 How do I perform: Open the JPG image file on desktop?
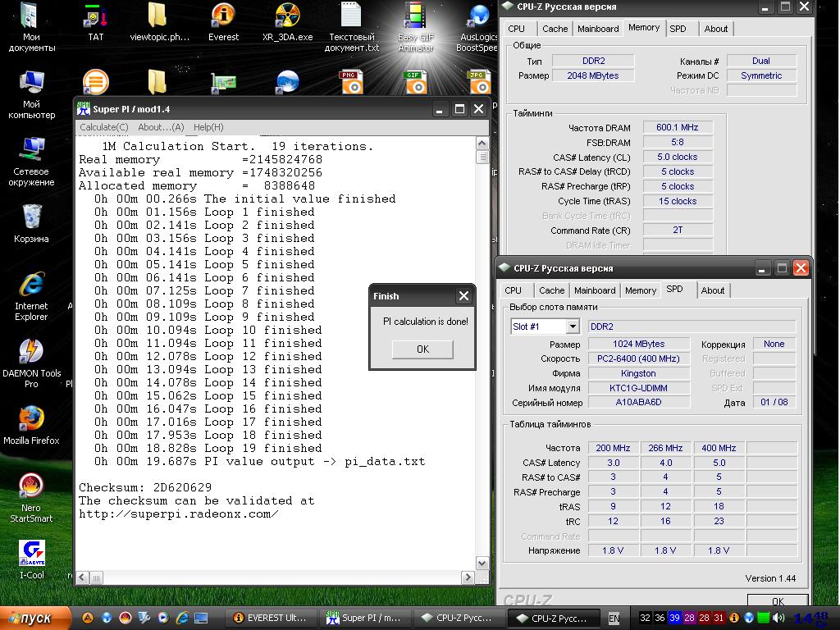479,82
